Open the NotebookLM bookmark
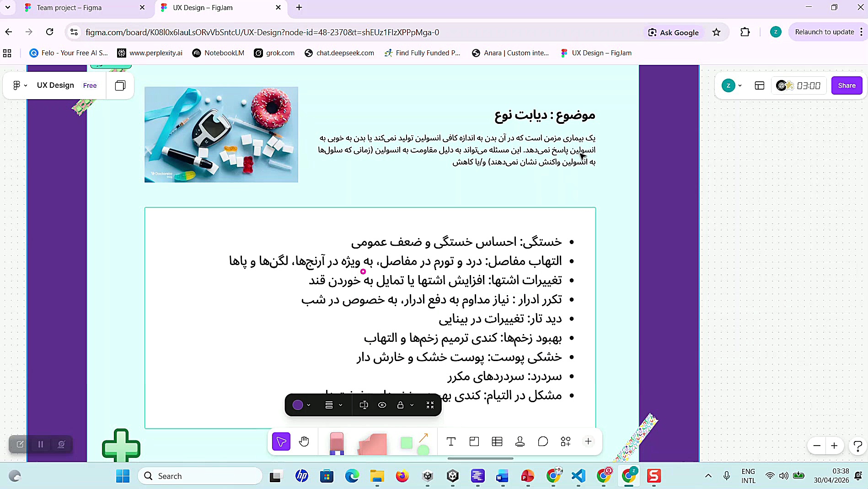Image resolution: width=868 pixels, height=489 pixels. tap(219, 53)
